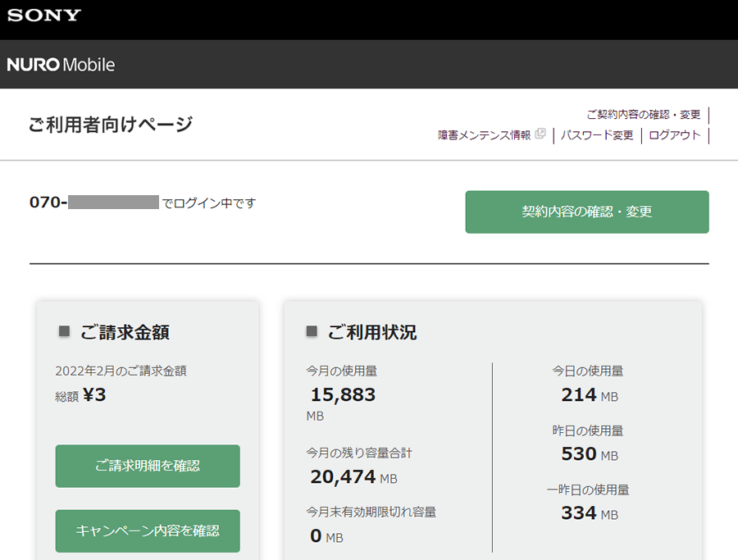The image size is (738, 560).
Task: Click today's usage value 214 MB
Action: click(589, 395)
